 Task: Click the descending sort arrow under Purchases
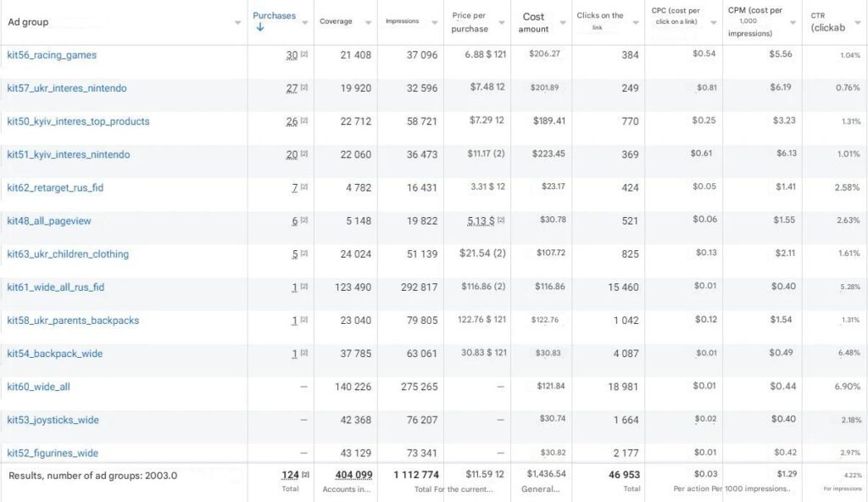pos(259,27)
